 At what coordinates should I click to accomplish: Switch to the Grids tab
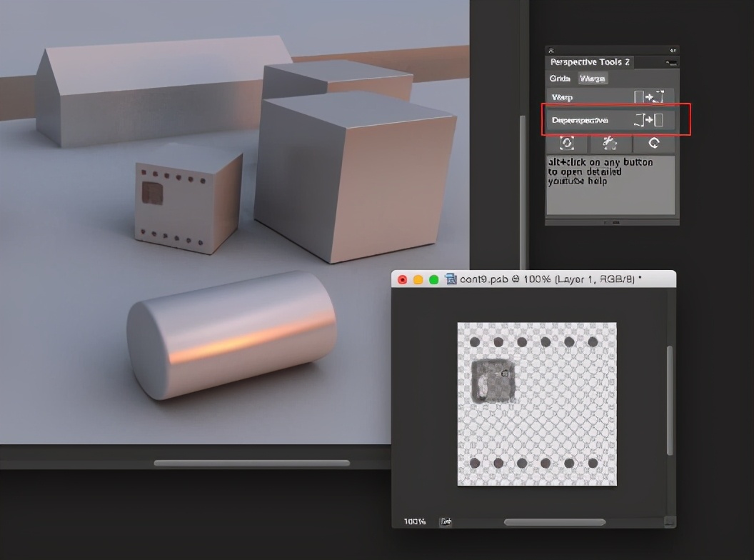pyautogui.click(x=560, y=79)
